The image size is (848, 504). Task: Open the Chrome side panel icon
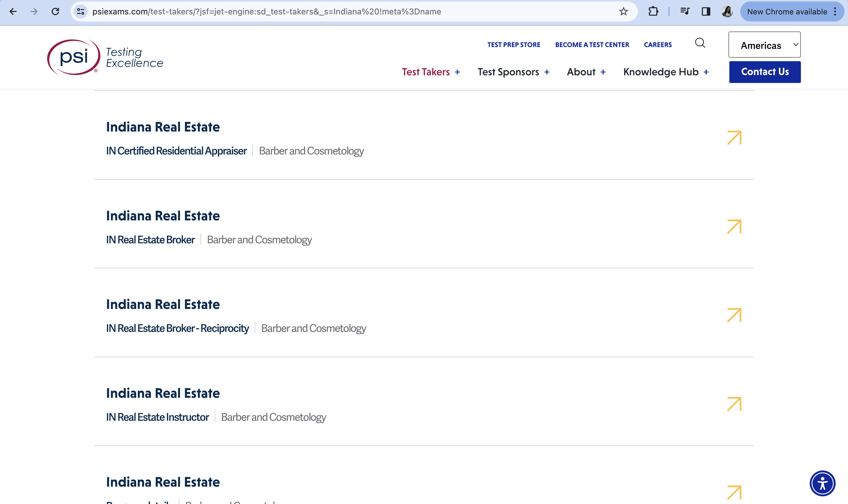point(706,11)
